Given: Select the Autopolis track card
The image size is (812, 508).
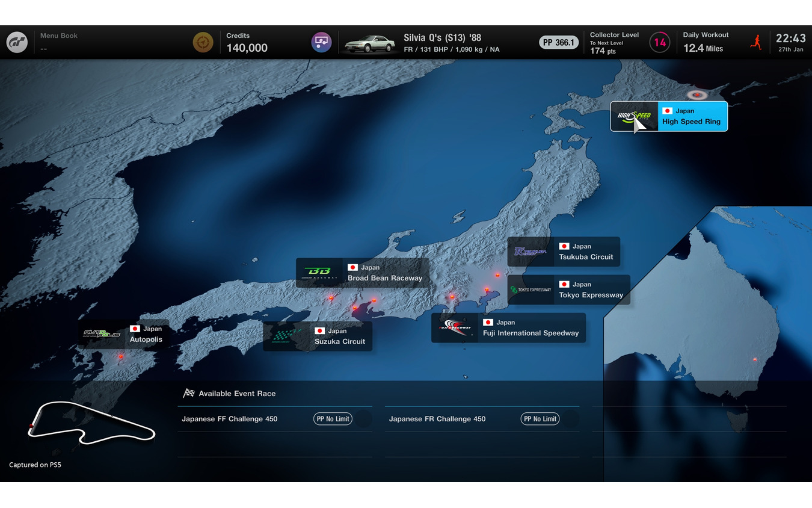Looking at the screenshot, I should coord(123,334).
